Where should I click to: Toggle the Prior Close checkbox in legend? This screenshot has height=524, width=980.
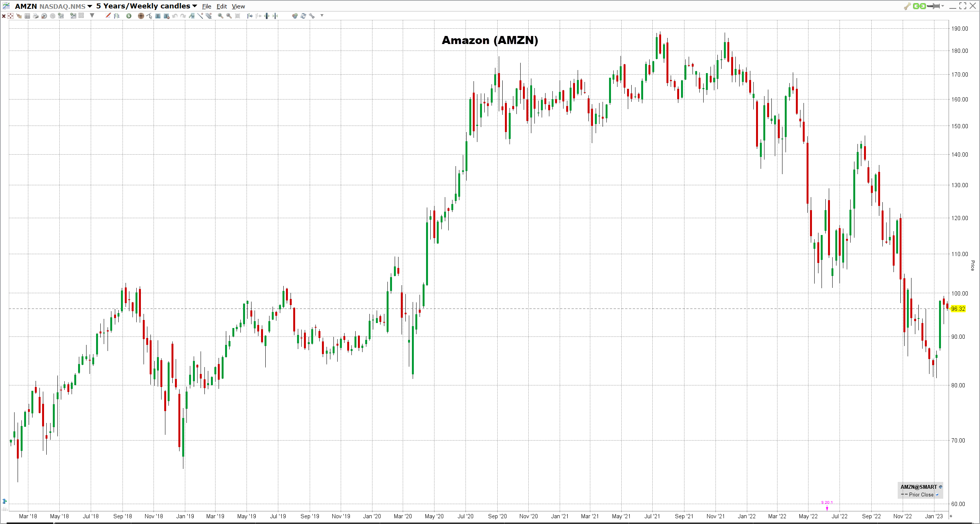coord(937,495)
